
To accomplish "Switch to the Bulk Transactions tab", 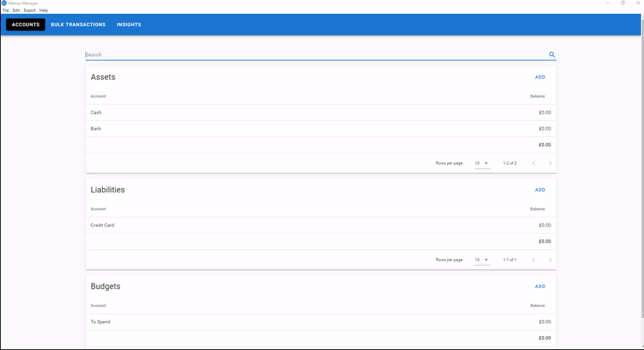I will 78,25.
